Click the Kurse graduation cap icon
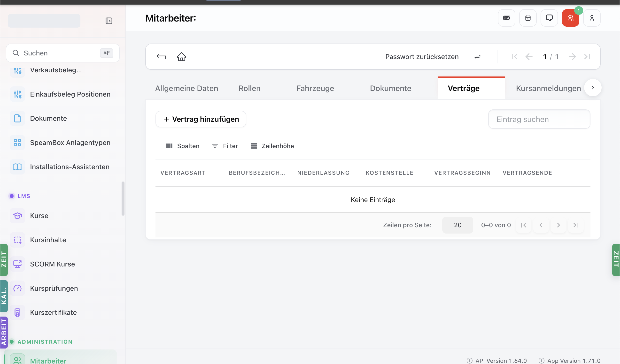Viewport: 620px width, 364px height. pos(17,216)
